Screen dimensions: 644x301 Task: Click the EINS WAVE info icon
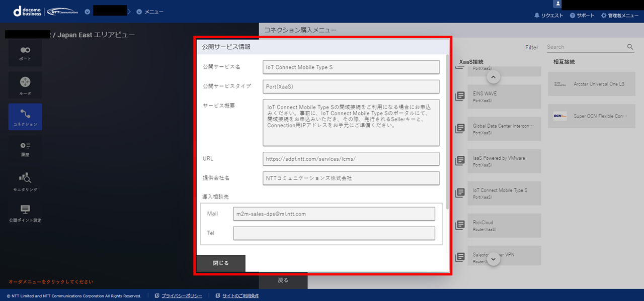460,96
